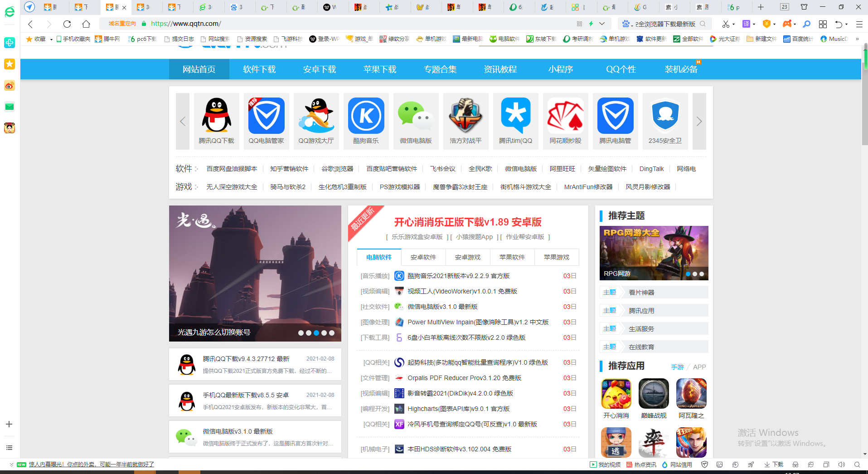The width and height of the screenshot is (868, 474).
Task: Open the 酷狗音乐2021新版本v9.2.2.9 官方版 link
Action: tap(458, 276)
